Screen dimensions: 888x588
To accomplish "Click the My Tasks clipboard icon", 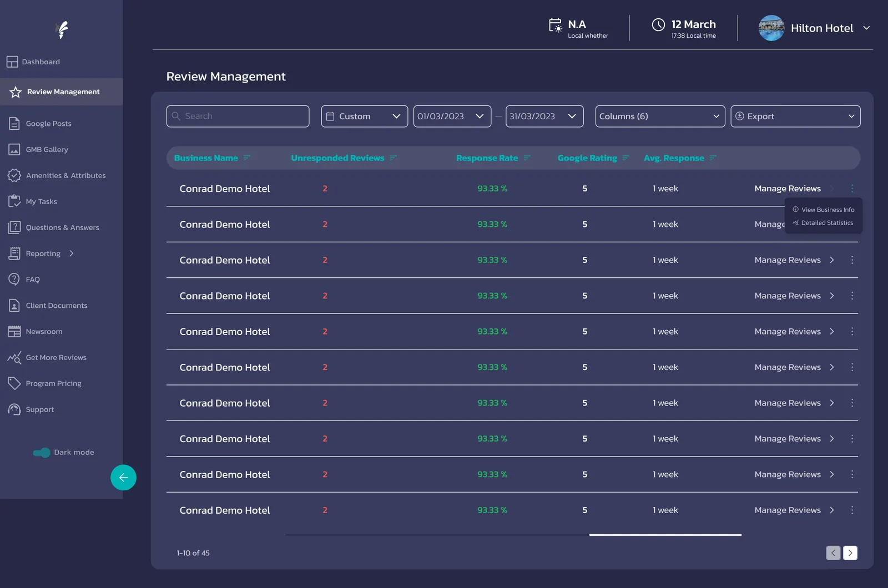I will (14, 201).
